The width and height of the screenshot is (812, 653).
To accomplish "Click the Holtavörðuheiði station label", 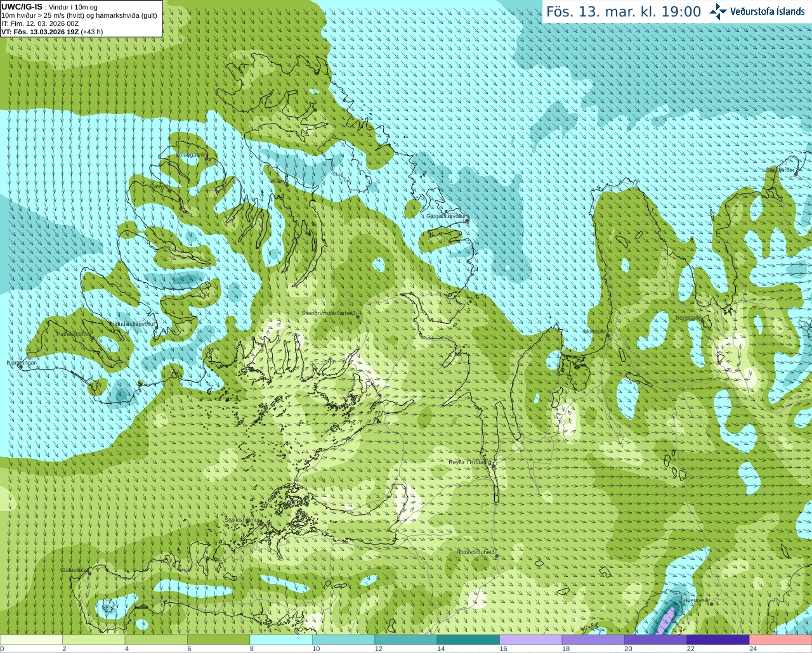I will (476, 552).
